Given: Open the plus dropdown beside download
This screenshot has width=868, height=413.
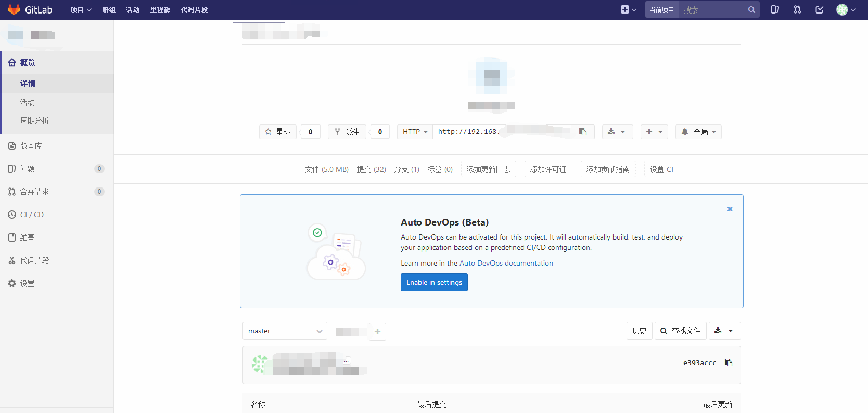Looking at the screenshot, I should (655, 132).
